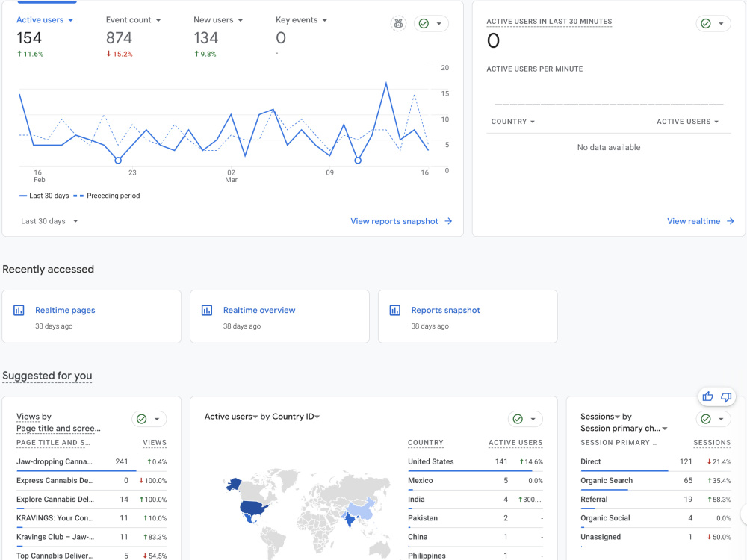Click the Preceding period legend entry
The height and width of the screenshot is (560, 747).
107,196
